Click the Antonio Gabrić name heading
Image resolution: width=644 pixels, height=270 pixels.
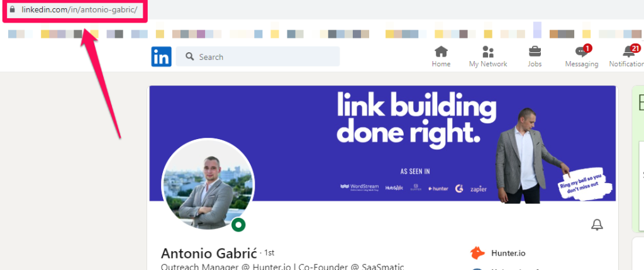click(209, 253)
